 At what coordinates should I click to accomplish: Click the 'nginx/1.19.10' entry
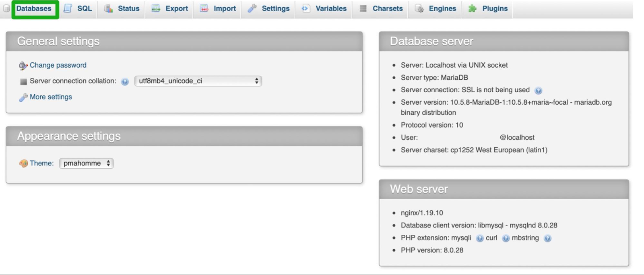[422, 213]
